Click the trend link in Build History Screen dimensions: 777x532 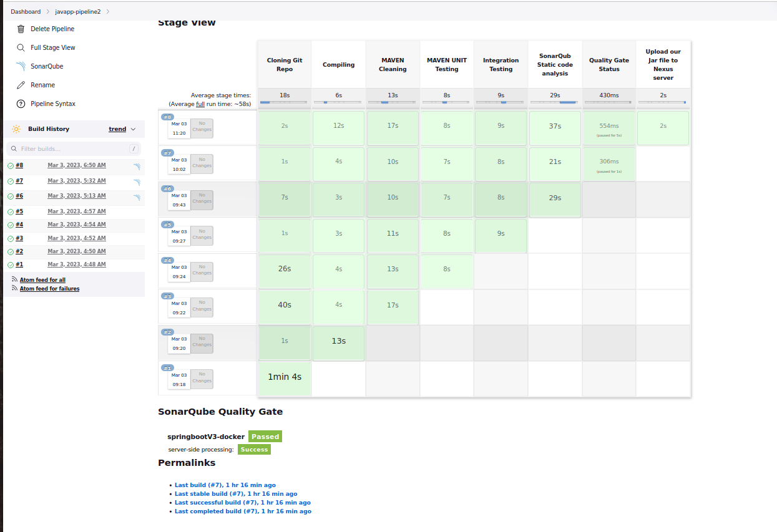click(117, 129)
